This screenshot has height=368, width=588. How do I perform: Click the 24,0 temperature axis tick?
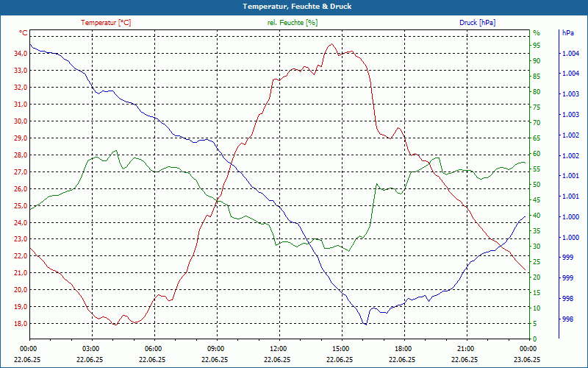[x=21, y=223]
